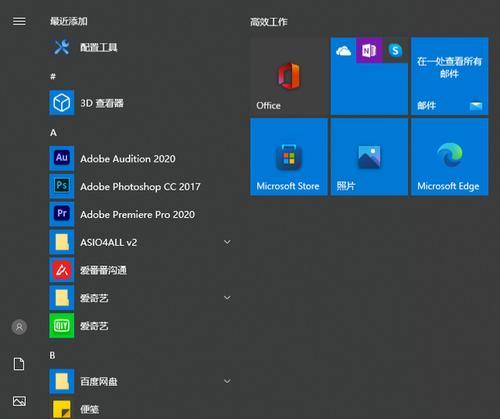Select the 便笺 label
Image resolution: width=500 pixels, height=419 pixels.
89,409
